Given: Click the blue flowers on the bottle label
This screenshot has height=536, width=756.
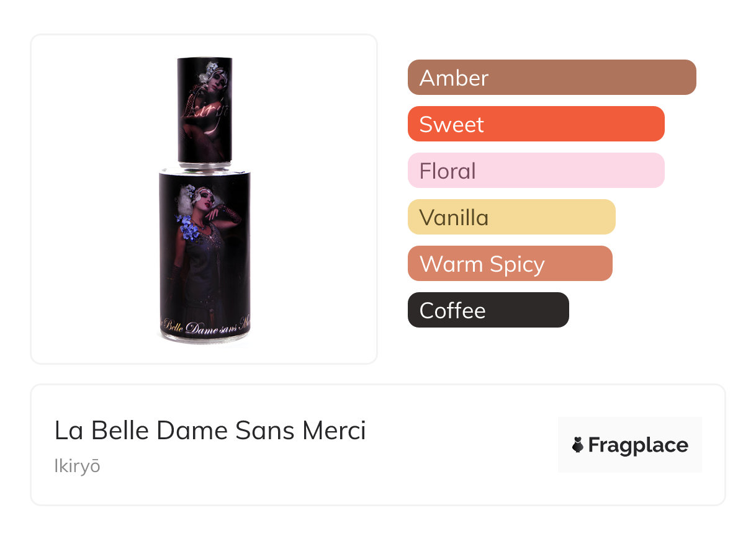Looking at the screenshot, I should click(188, 226).
